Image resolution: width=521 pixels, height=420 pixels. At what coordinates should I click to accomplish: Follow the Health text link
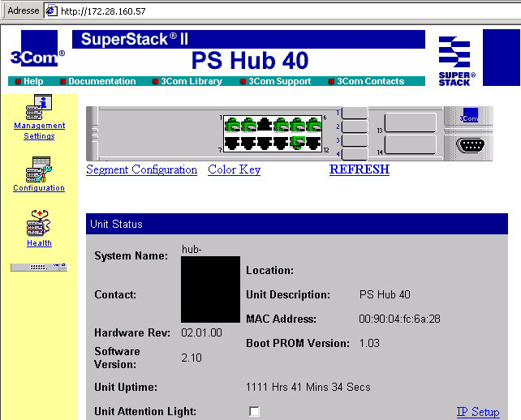coord(39,243)
